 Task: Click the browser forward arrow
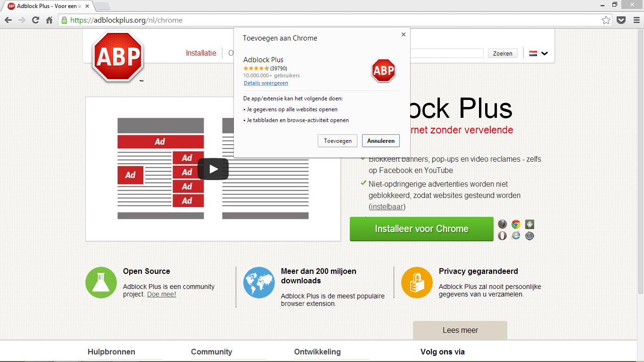(22, 20)
